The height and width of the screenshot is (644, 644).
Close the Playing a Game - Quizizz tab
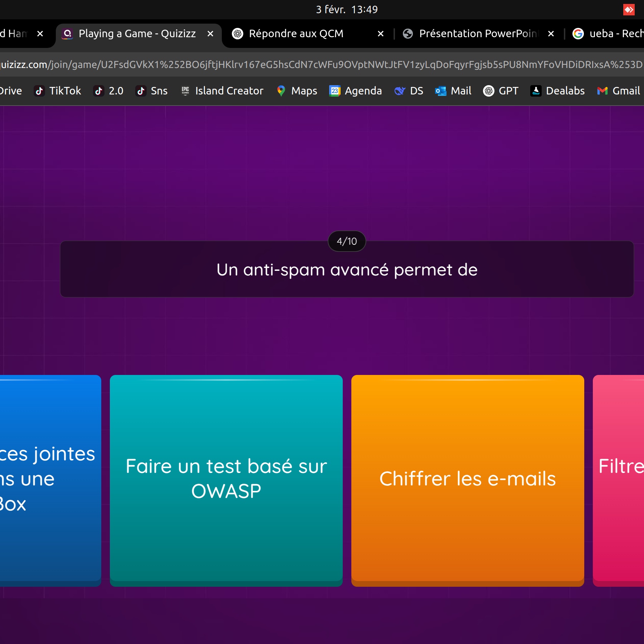click(x=210, y=34)
